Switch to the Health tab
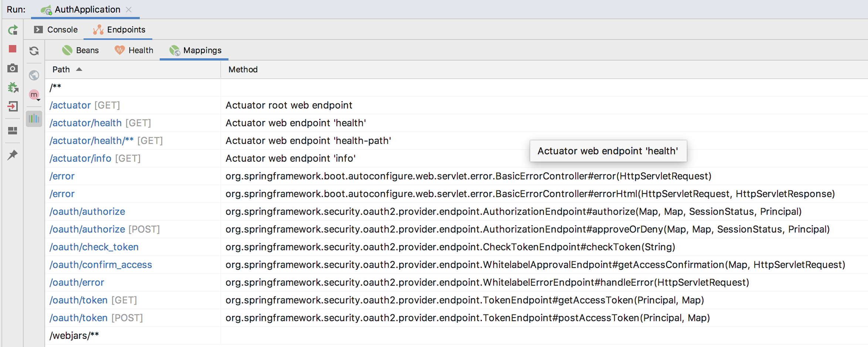This screenshot has width=868, height=347. (134, 50)
